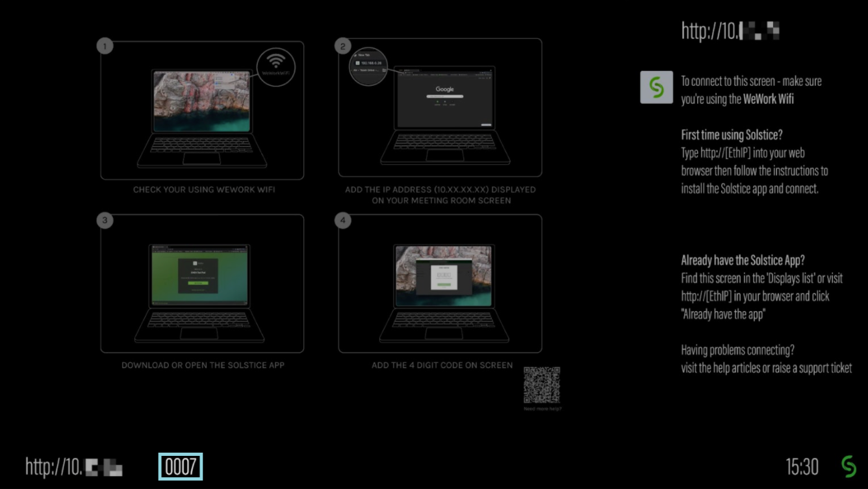The width and height of the screenshot is (868, 489).
Task: Select the step 3 number badge
Action: point(105,221)
